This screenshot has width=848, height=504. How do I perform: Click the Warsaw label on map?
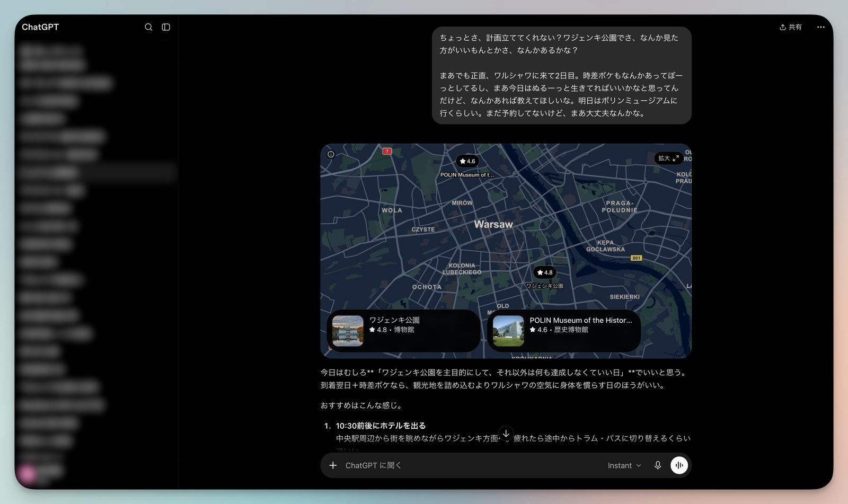pos(493,224)
